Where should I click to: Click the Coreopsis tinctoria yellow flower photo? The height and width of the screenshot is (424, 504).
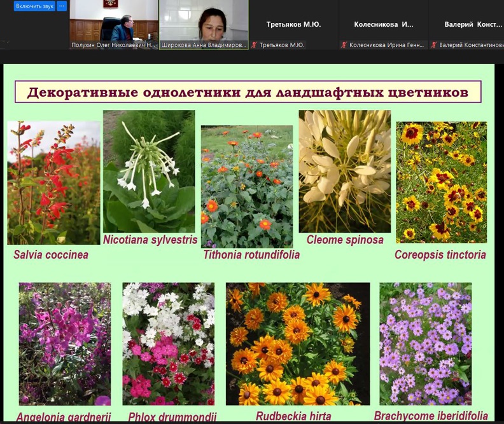click(x=441, y=182)
